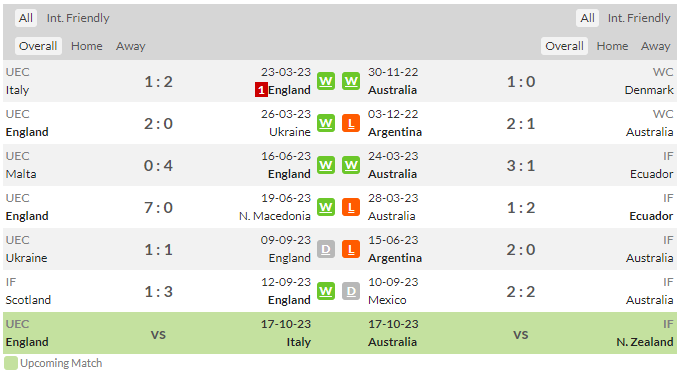Select the right Int. Friendly filter
The width and height of the screenshot is (677, 387).
(x=639, y=18)
